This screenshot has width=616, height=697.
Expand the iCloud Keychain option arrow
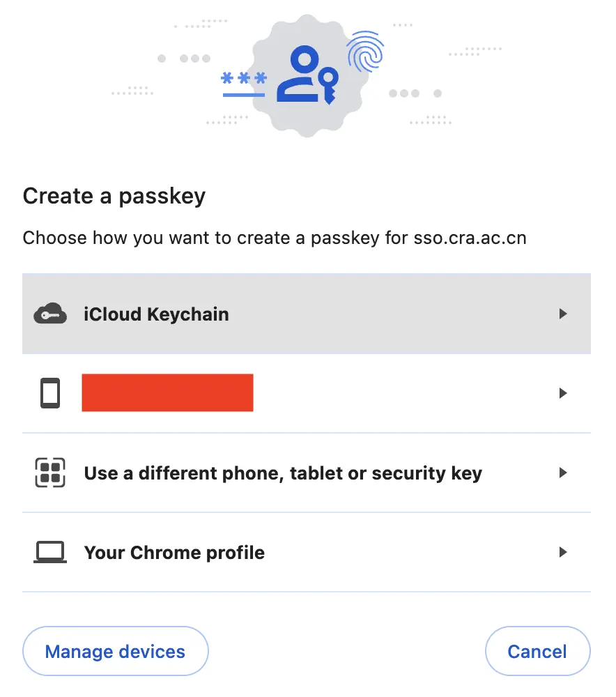point(564,314)
